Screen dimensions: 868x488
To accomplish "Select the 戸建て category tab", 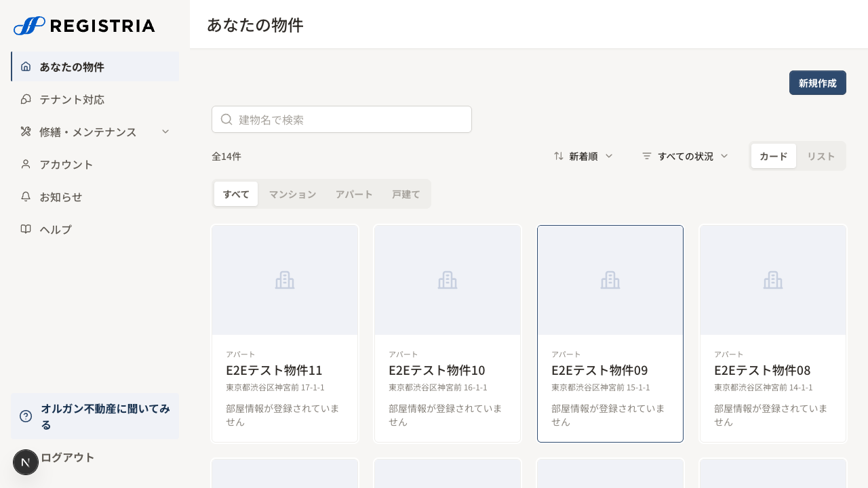I will coord(406,194).
